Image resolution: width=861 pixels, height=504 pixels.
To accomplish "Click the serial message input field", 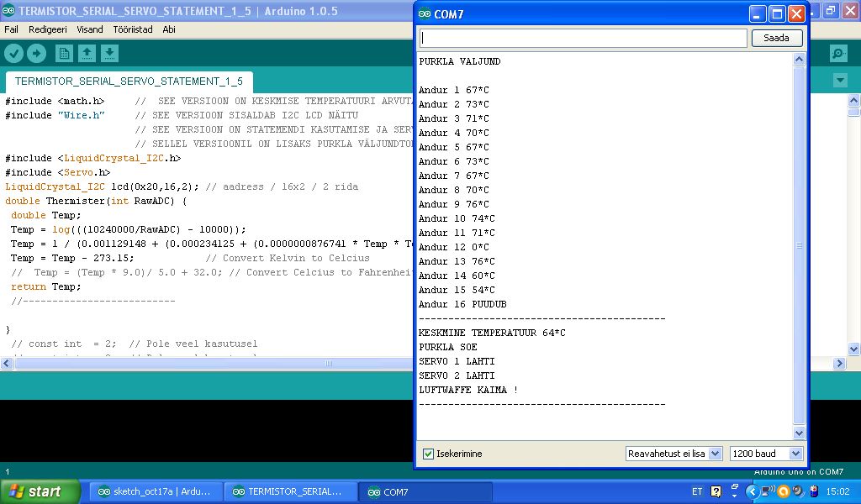I will coord(583,38).
